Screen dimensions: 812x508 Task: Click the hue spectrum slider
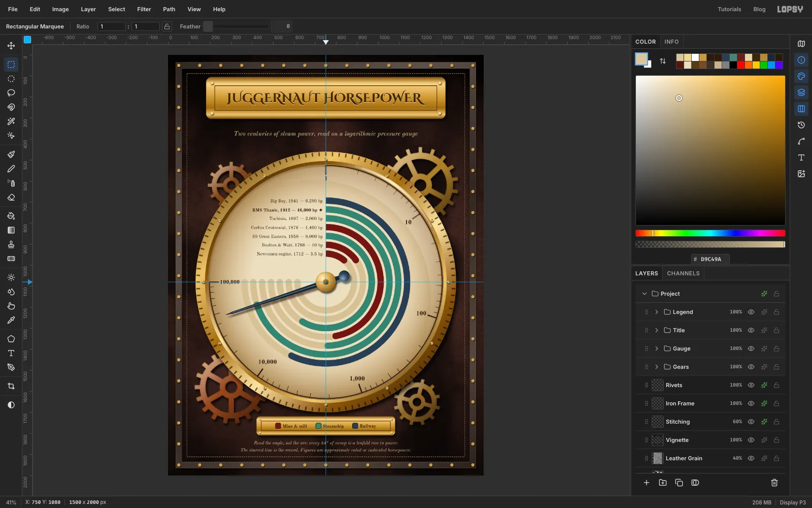(710, 233)
